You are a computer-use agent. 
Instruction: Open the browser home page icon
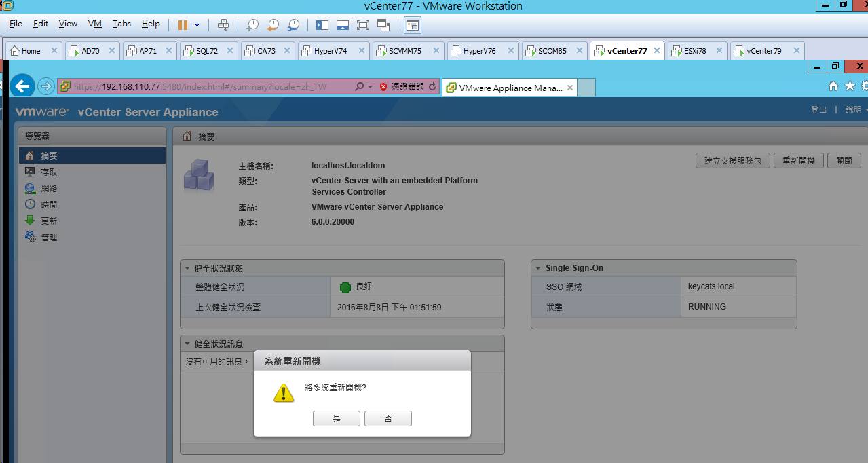coord(833,86)
